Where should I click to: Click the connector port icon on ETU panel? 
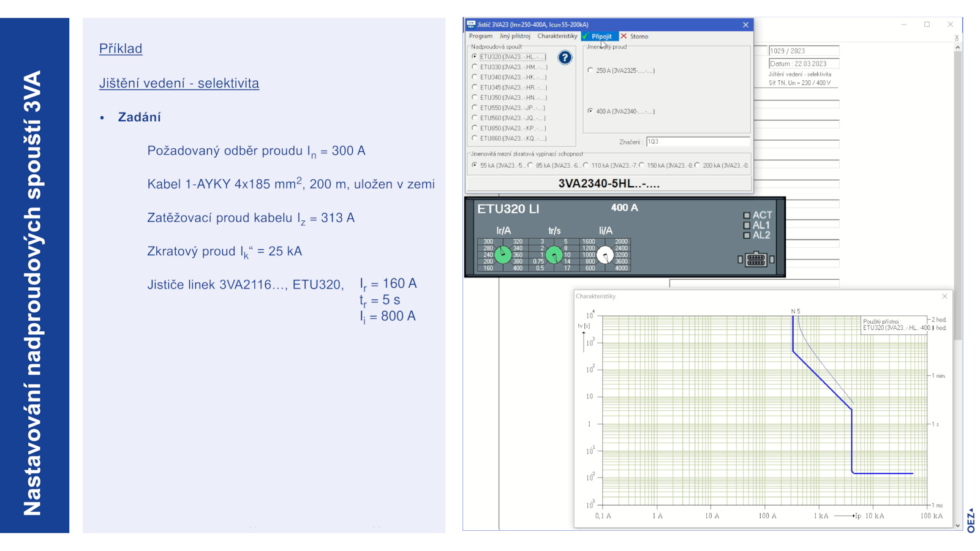pos(755,260)
